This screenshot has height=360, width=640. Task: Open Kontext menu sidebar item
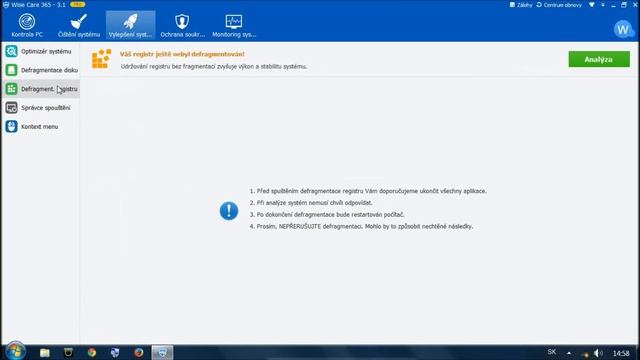[x=41, y=127]
